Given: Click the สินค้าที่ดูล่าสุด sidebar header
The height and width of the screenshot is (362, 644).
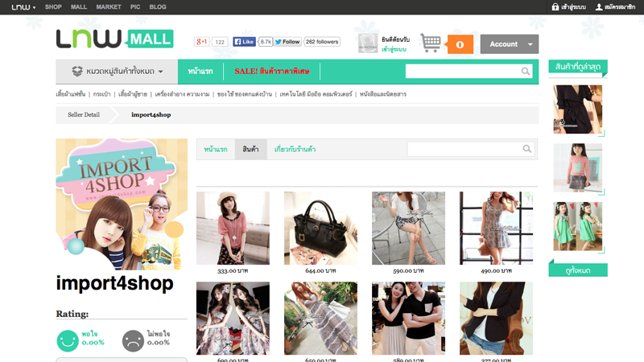Looking at the screenshot, I should pyautogui.click(x=578, y=67).
